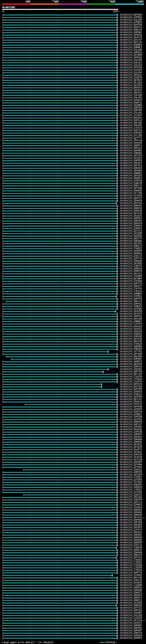Screen dimensions: 146x644
Task: Select hit label UniRef100_P41166
Action: tap(131, 615)
